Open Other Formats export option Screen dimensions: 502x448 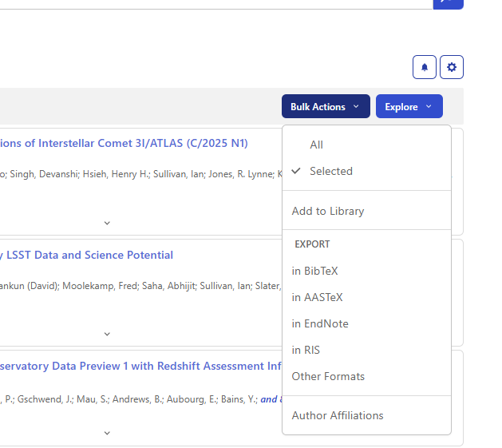(x=328, y=376)
